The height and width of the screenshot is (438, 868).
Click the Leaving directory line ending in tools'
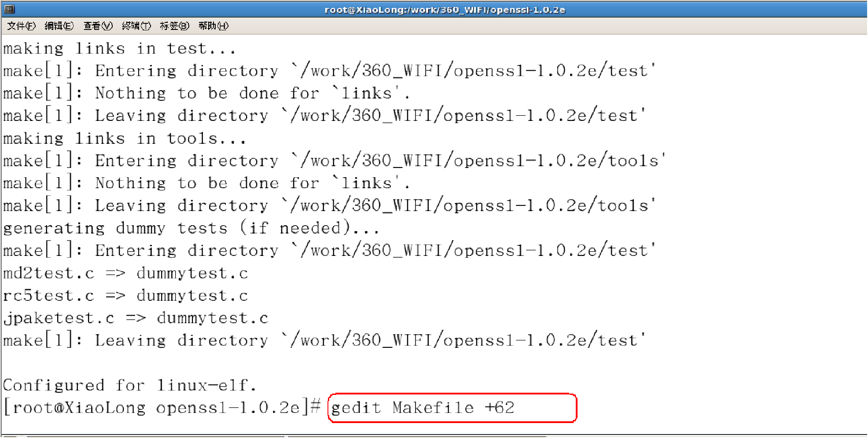(x=329, y=206)
